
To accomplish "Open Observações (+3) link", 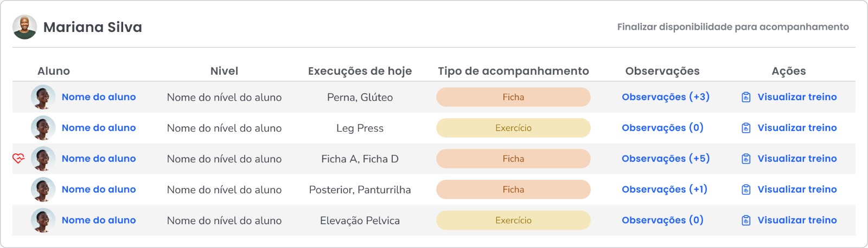I will pyautogui.click(x=665, y=97).
